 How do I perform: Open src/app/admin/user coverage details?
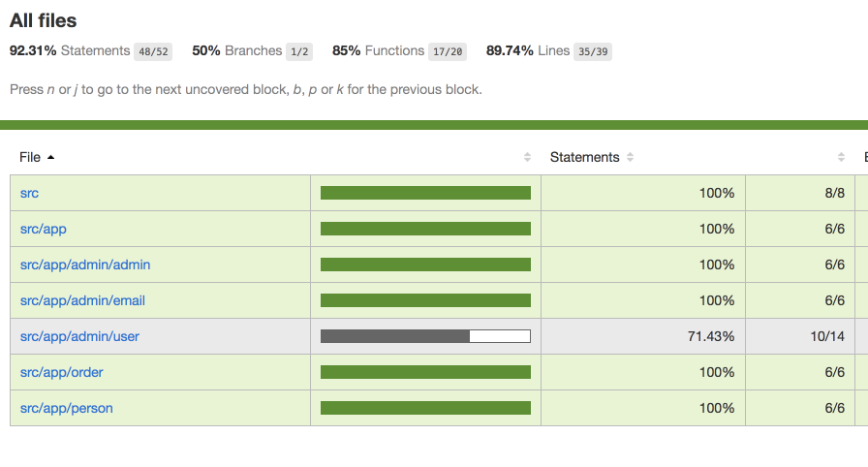[79, 336]
